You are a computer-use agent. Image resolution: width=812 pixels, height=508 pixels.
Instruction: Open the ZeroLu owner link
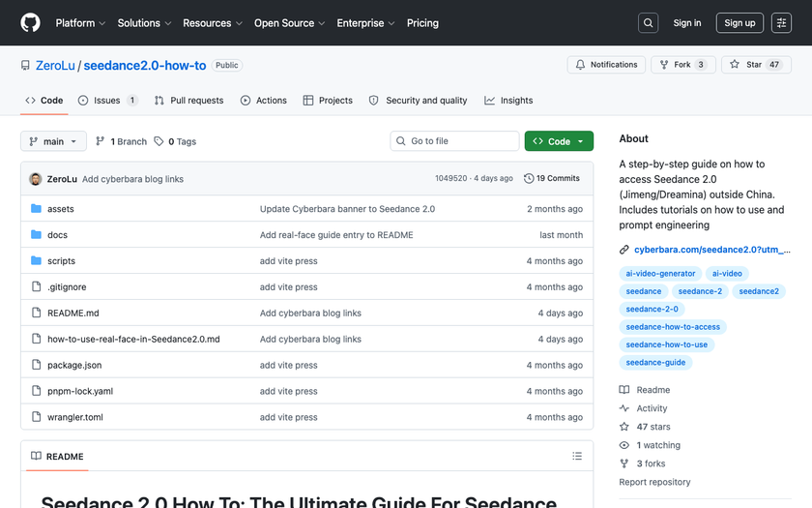point(55,66)
